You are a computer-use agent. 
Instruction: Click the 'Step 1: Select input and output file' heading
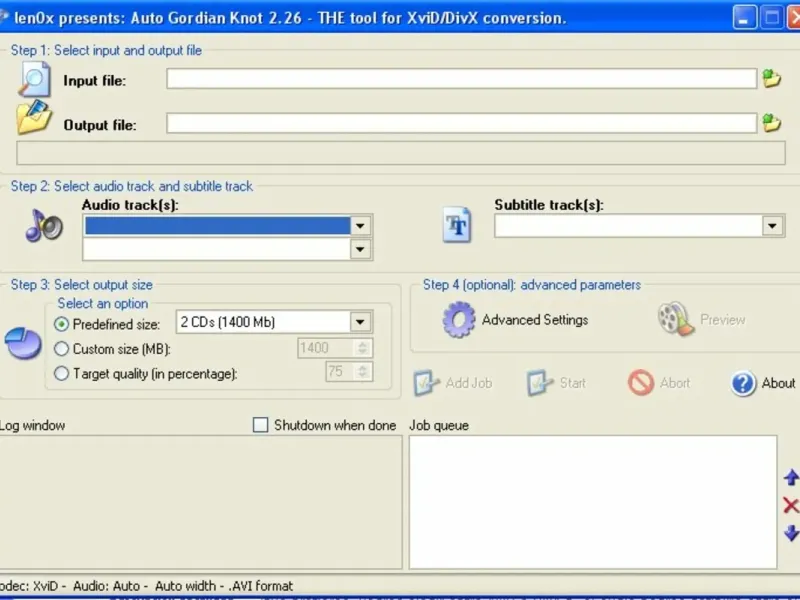click(x=106, y=50)
